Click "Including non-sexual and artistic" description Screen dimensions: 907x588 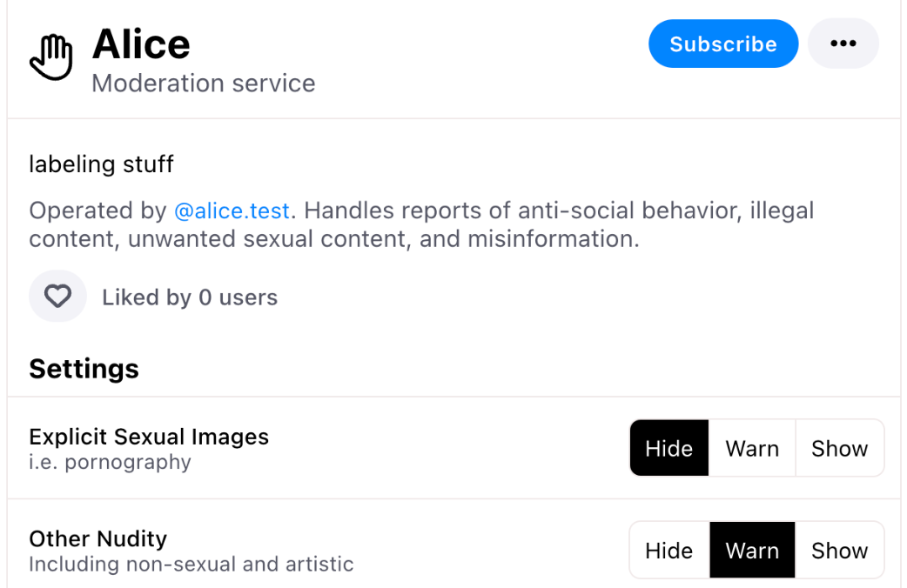click(191, 565)
